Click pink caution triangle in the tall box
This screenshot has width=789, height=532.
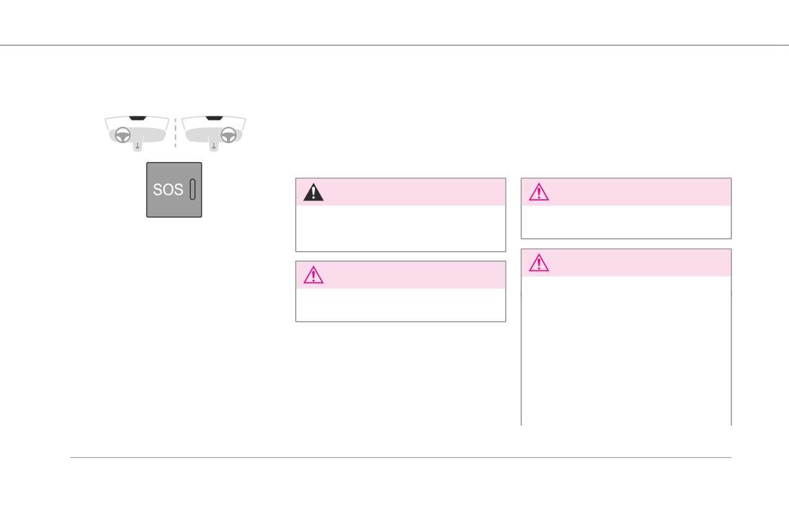pyautogui.click(x=539, y=264)
